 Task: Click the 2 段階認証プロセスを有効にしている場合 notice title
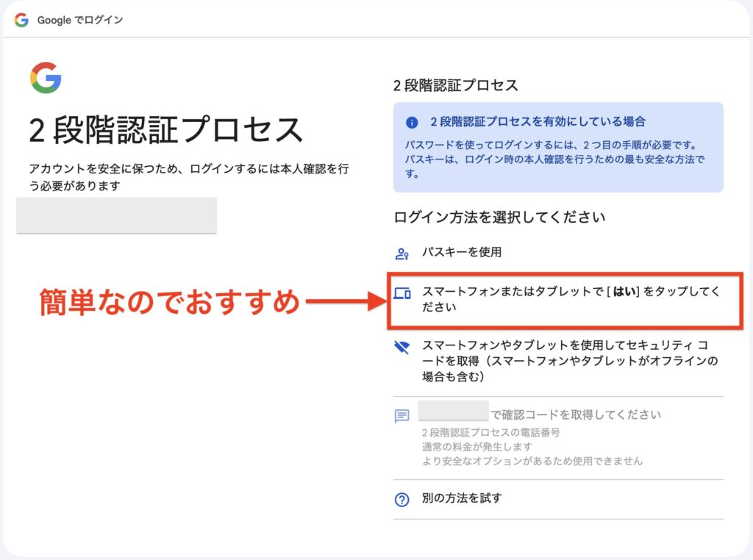(x=538, y=122)
